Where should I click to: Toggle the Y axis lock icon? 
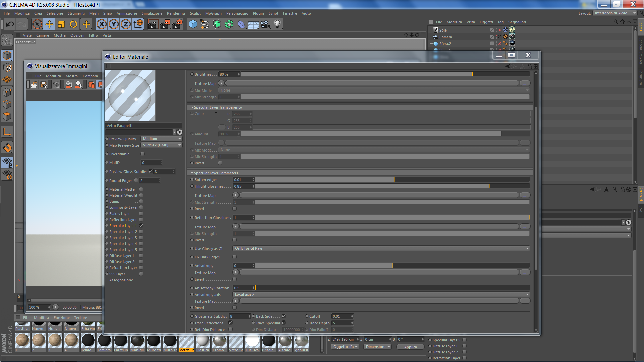tap(114, 24)
